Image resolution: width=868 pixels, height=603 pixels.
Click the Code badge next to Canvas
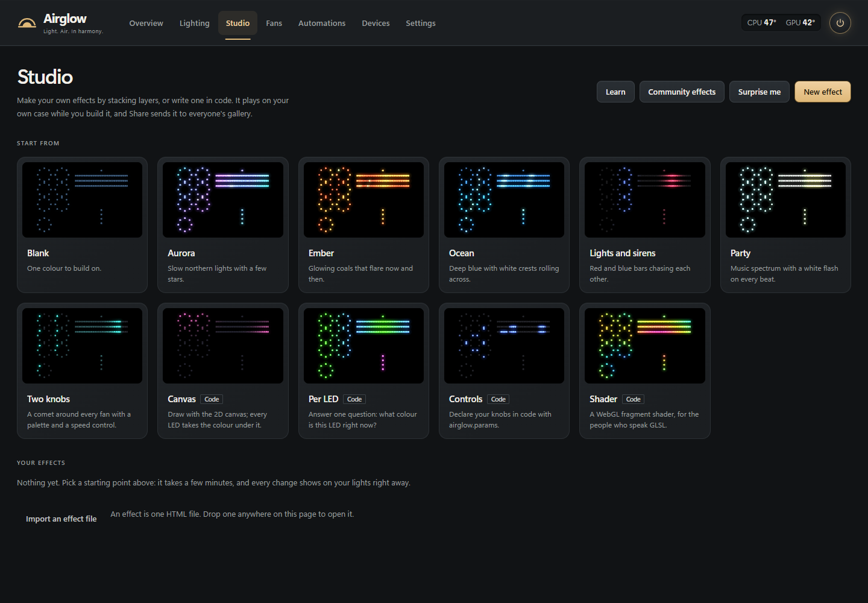(x=212, y=399)
